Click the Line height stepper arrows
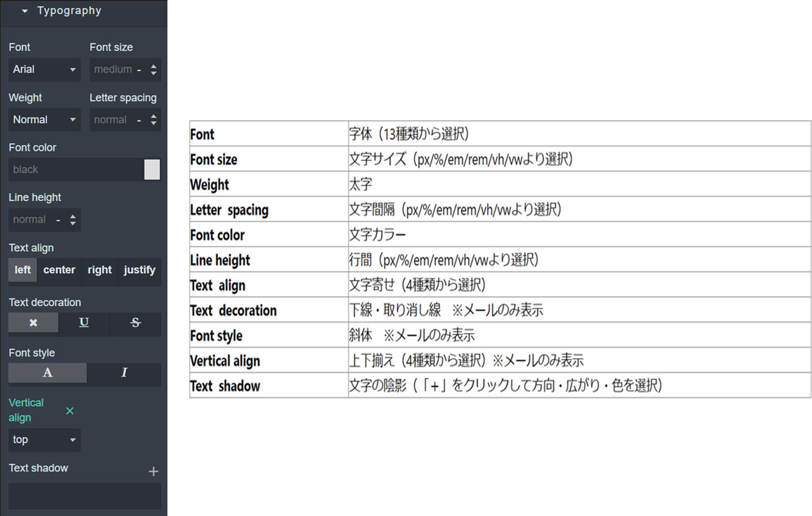Screen dimensions: 812x516 point(73,220)
